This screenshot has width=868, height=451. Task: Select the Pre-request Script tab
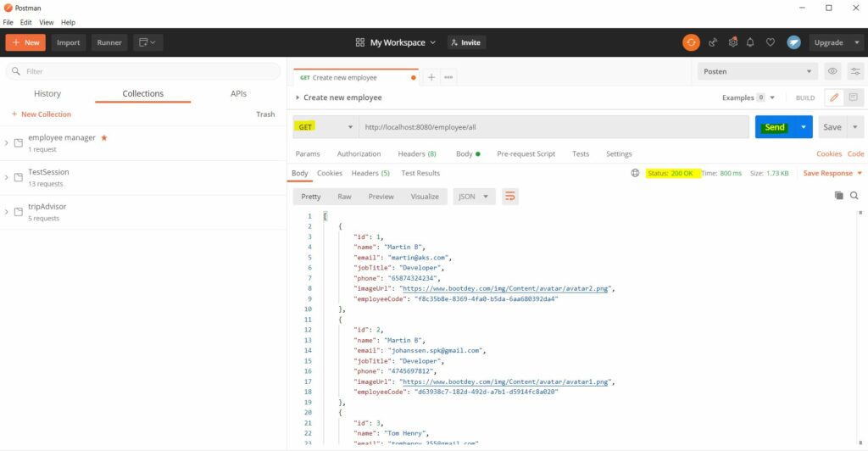(x=526, y=153)
